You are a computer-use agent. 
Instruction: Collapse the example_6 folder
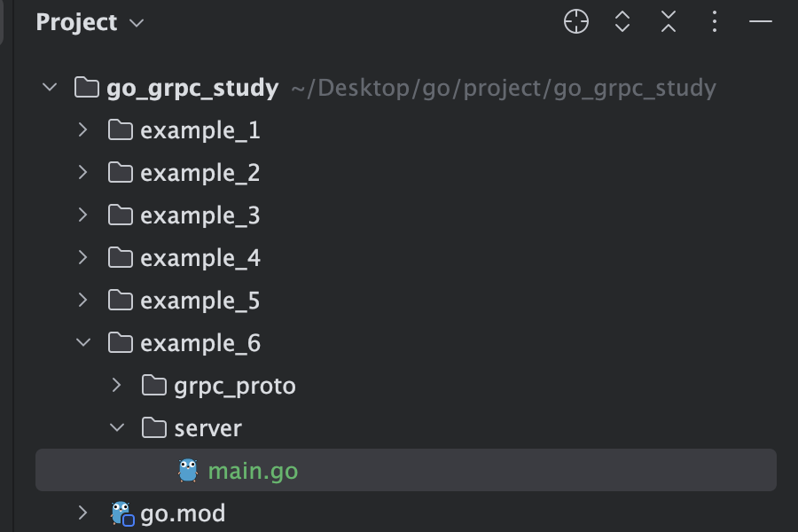pos(82,342)
